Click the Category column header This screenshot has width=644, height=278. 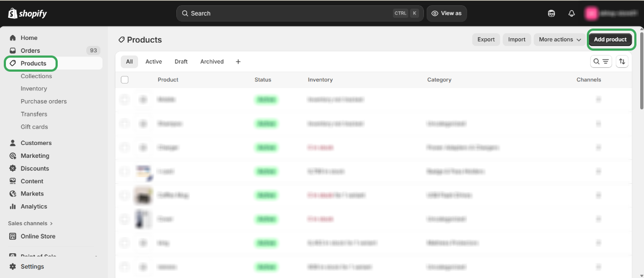439,80
